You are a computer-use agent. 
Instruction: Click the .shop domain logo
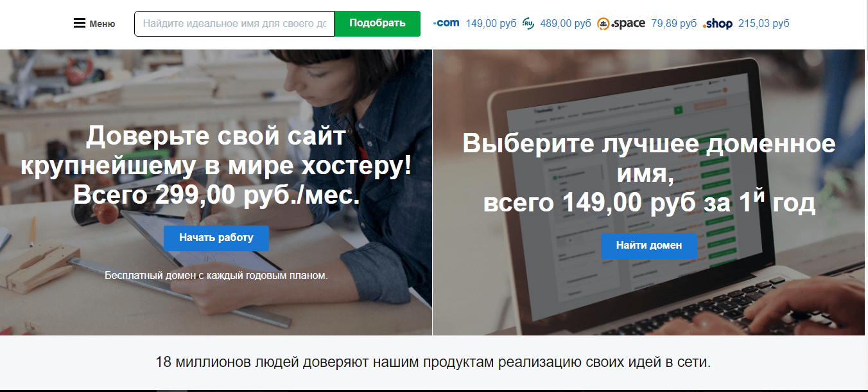click(x=718, y=24)
